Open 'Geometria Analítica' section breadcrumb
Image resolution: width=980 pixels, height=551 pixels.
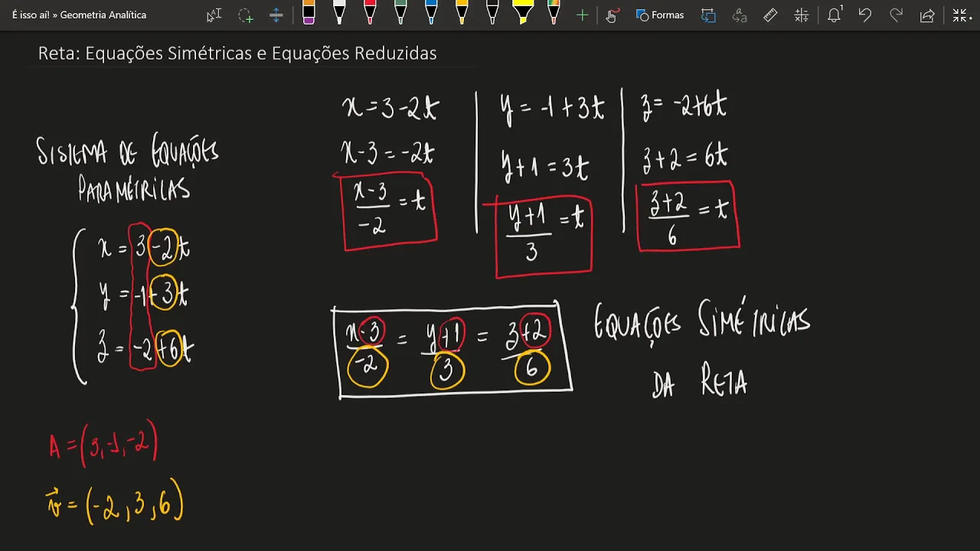103,15
